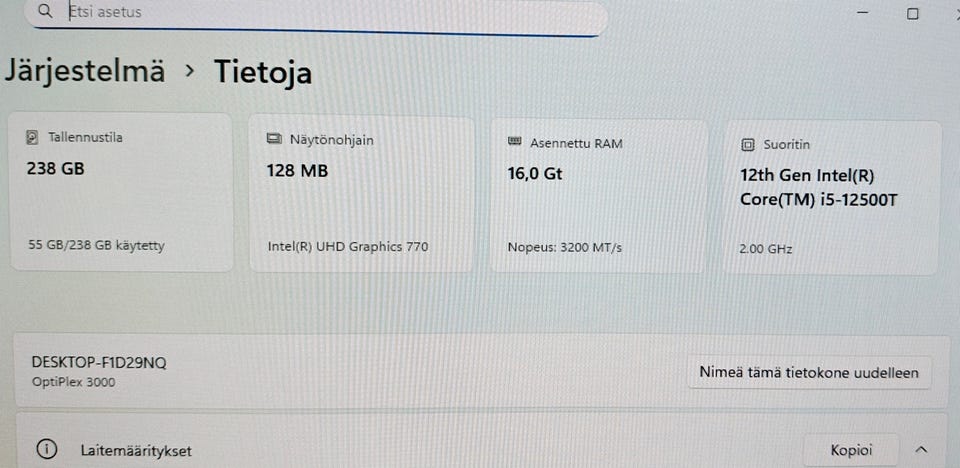Open the Näytönohjain 128 MB card

click(x=362, y=195)
